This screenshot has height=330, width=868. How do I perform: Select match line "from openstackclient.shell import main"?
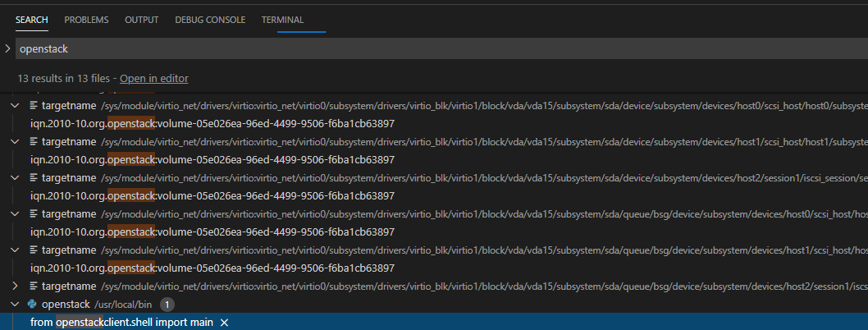click(x=121, y=323)
